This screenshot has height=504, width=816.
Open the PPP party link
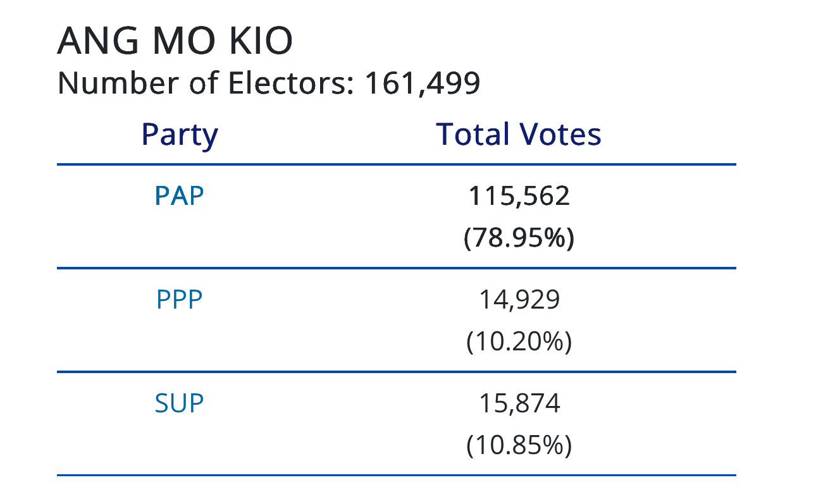[180, 300]
